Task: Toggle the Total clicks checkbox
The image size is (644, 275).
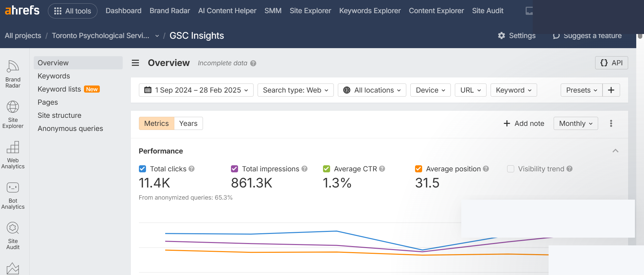Action: coord(142,169)
